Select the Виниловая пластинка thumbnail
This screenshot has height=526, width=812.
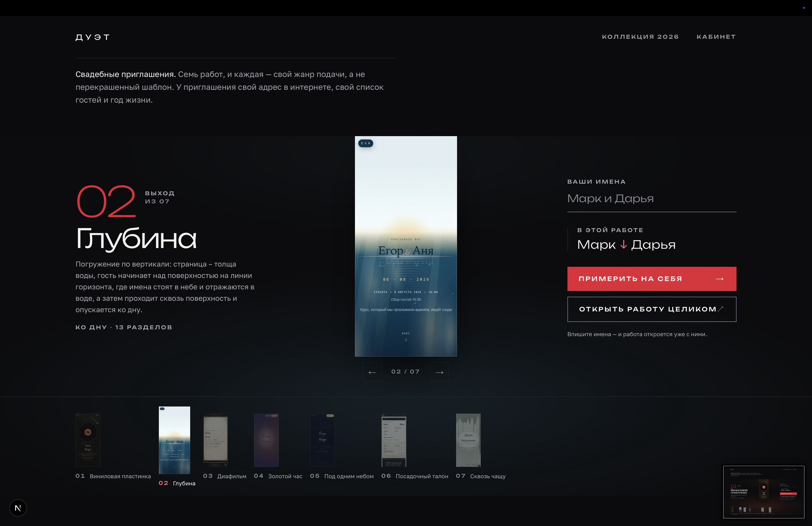(88, 440)
